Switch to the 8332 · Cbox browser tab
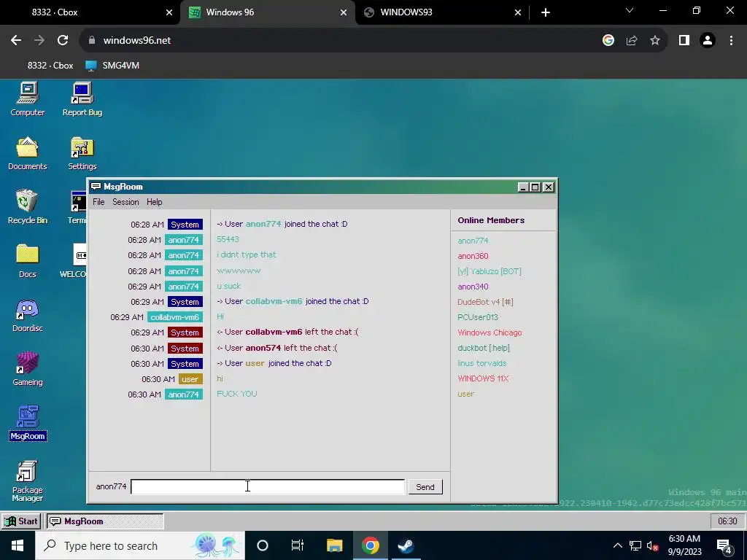 [x=90, y=12]
